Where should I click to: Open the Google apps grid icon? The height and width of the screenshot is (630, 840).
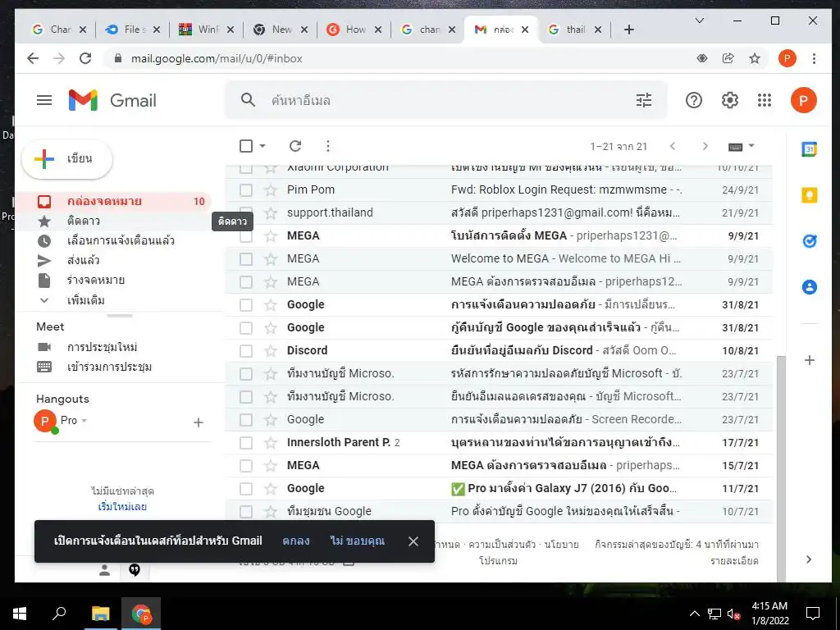(765, 100)
